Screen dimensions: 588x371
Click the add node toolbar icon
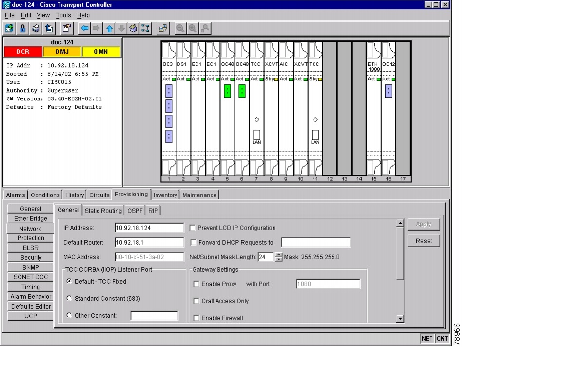click(10, 28)
